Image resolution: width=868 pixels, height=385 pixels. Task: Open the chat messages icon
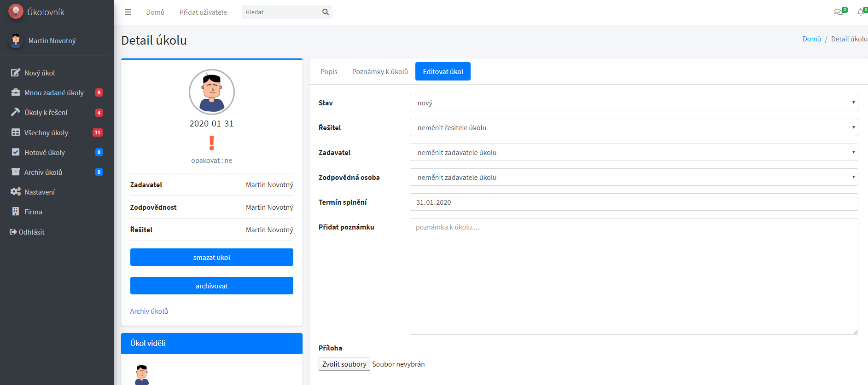839,12
